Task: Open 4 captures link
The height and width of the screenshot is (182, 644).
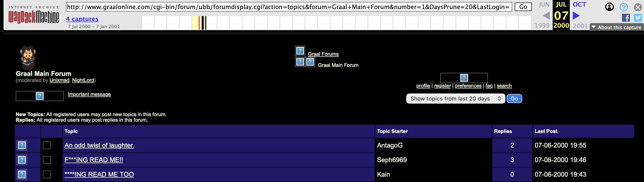Action: pyautogui.click(x=82, y=19)
